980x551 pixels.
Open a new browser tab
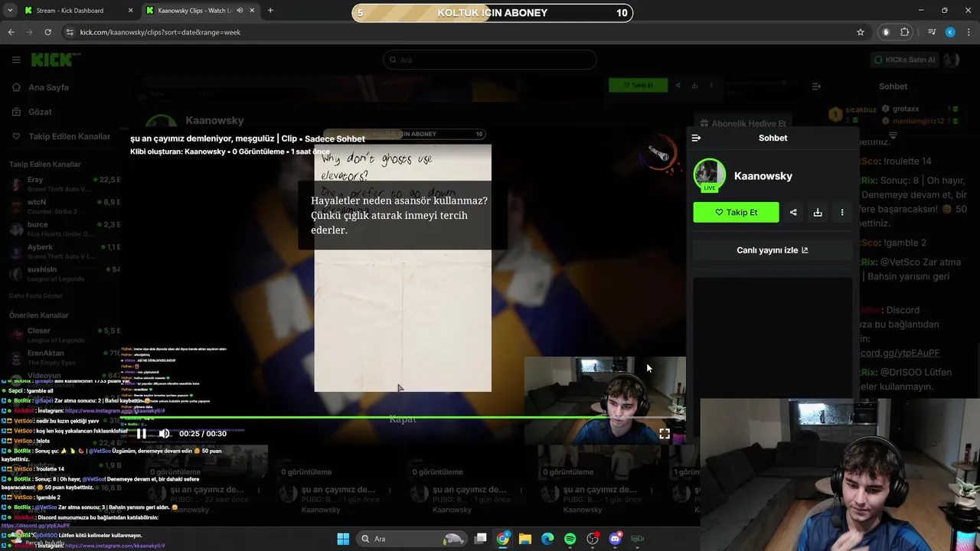[270, 11]
